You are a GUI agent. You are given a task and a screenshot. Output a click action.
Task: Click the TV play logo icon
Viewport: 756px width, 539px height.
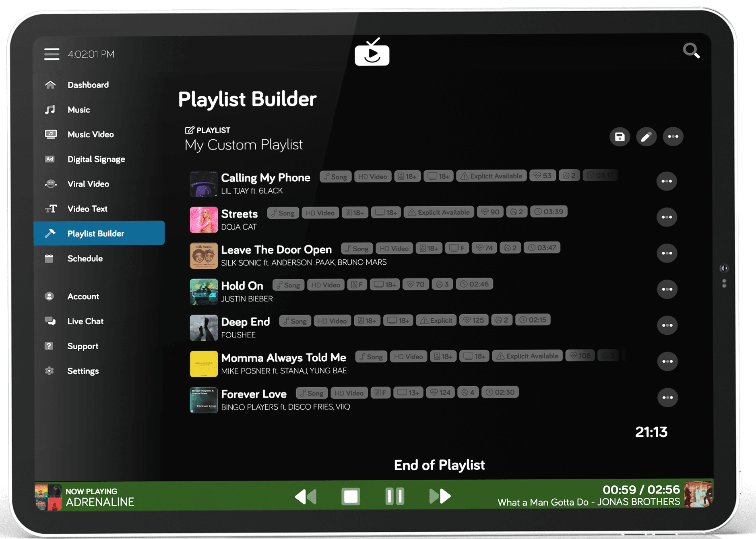372,53
